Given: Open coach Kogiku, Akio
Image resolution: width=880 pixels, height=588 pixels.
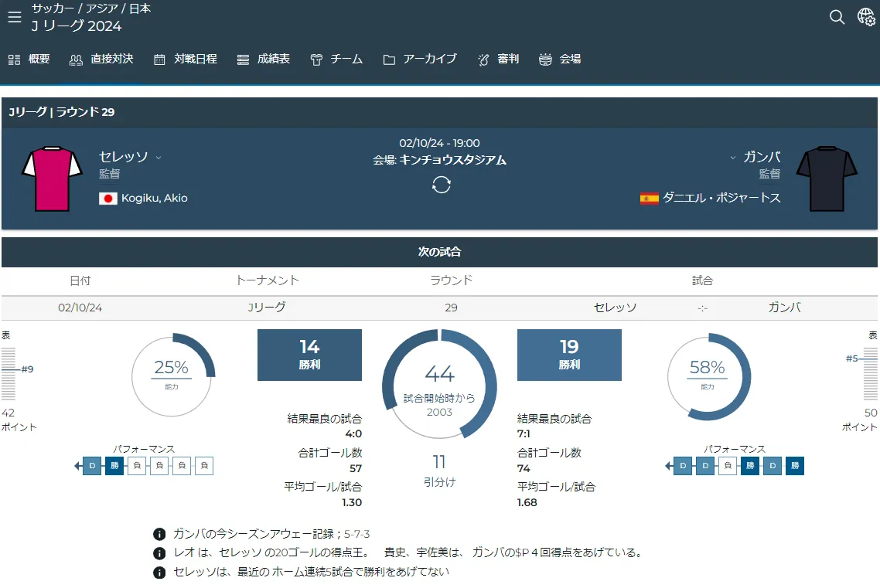Looking at the screenshot, I should pos(155,198).
